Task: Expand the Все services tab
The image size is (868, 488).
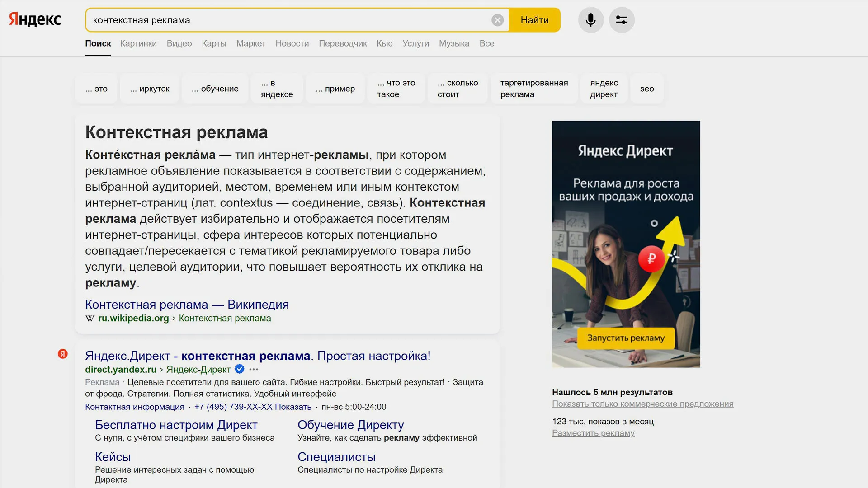Action: pyautogui.click(x=486, y=43)
